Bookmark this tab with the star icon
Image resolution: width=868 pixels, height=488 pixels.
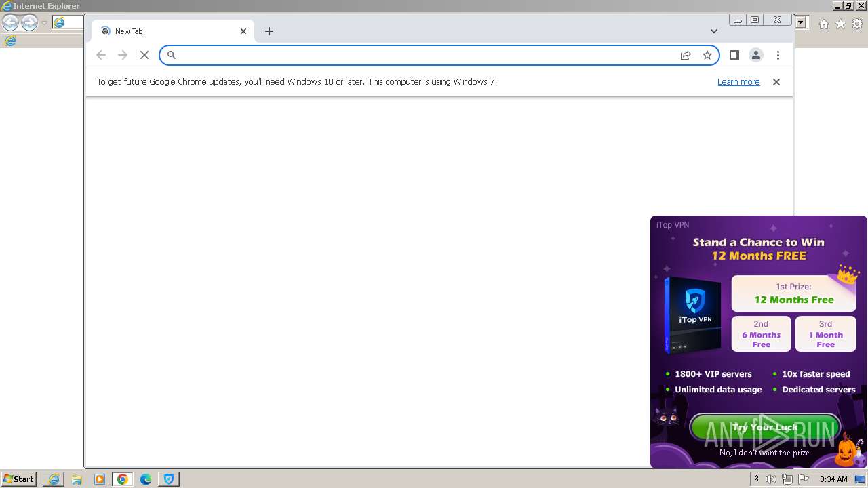707,55
